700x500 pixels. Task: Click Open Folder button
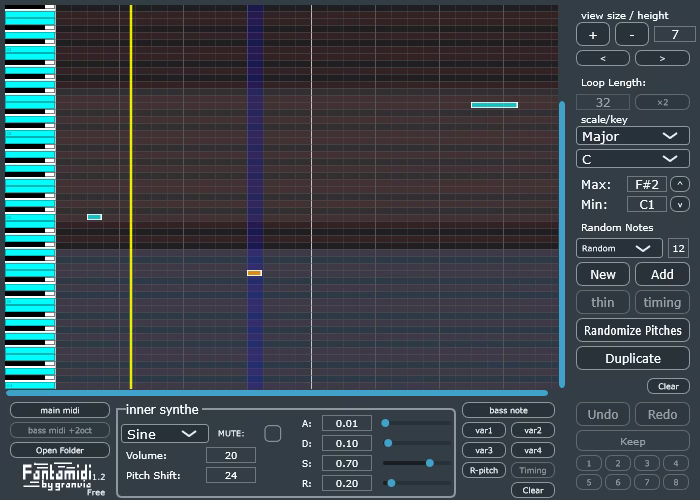pos(60,450)
